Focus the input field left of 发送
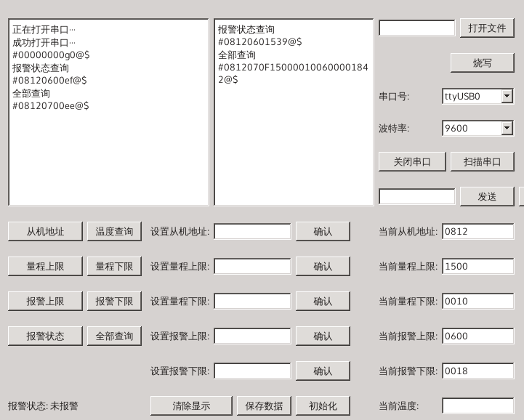 [x=416, y=196]
